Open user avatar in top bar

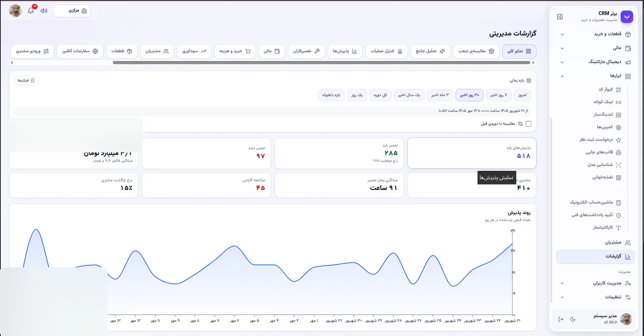tap(15, 11)
